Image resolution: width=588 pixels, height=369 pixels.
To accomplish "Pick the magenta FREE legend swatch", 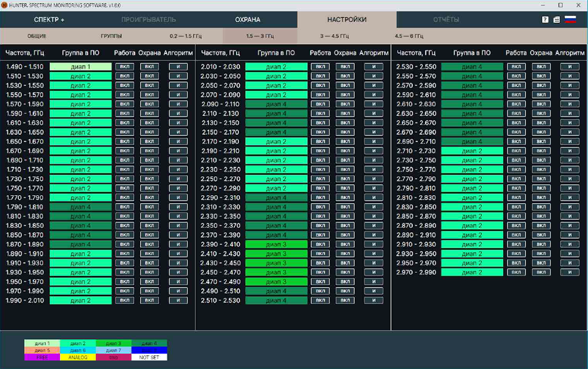I will [42, 358].
